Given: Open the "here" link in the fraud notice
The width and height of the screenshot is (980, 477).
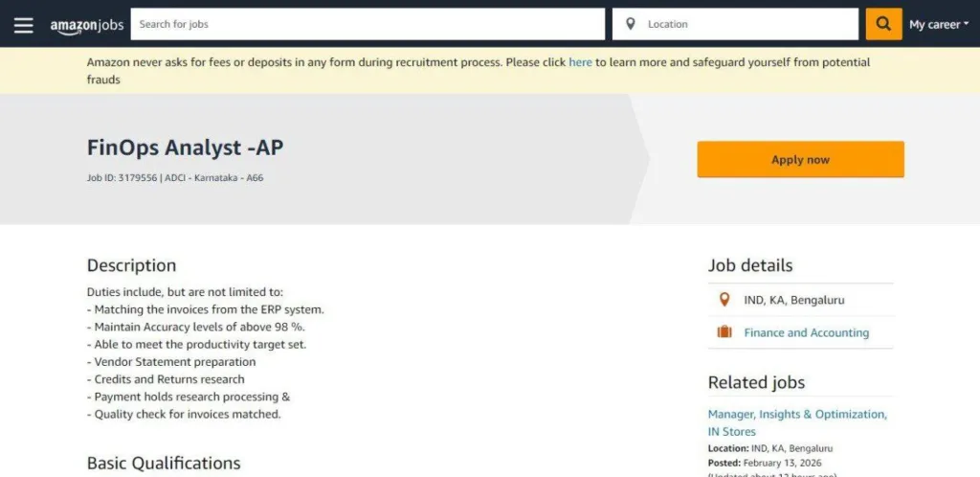Looking at the screenshot, I should pos(580,62).
